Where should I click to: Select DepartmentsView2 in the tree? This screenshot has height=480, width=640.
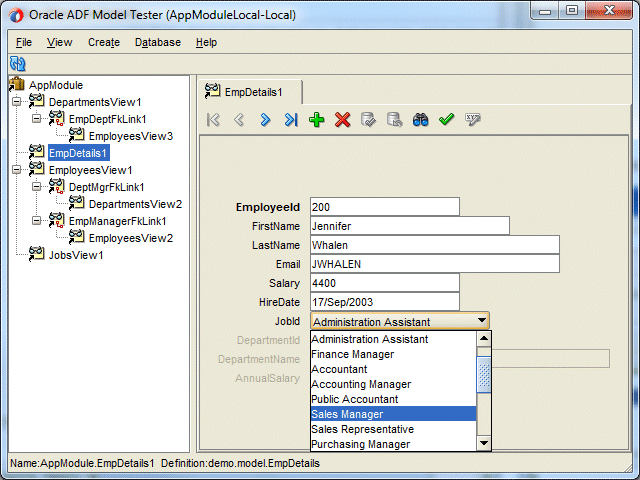click(135, 204)
